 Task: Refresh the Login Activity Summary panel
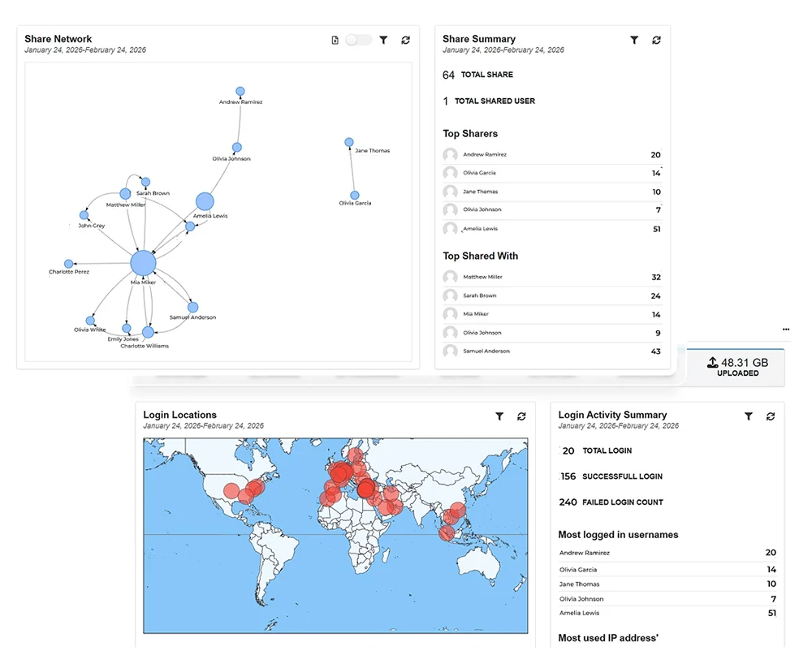coord(770,416)
